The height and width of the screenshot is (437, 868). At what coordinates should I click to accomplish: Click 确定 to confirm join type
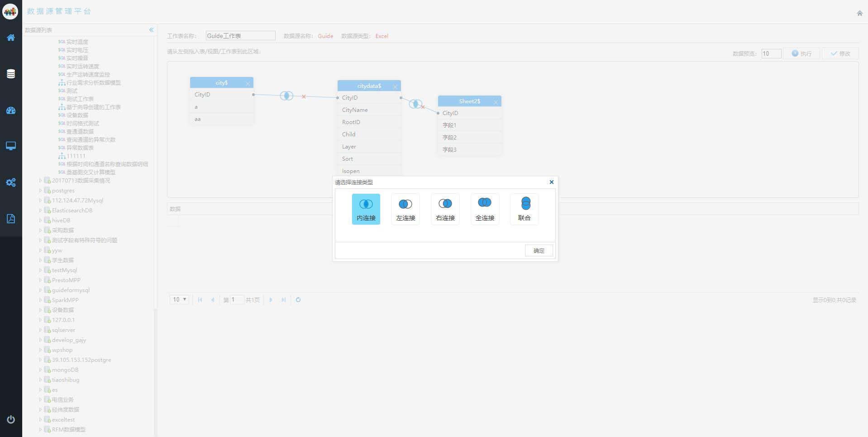point(539,250)
